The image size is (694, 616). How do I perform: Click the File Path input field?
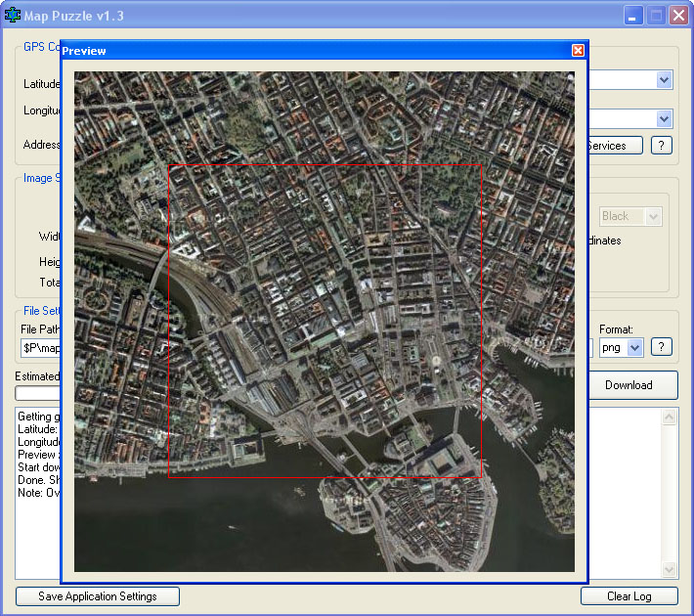point(41,348)
